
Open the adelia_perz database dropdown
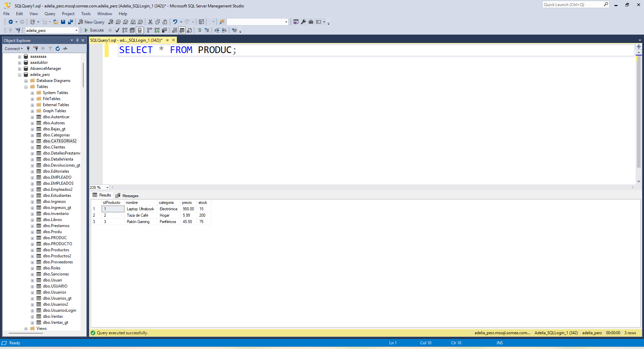[77, 31]
